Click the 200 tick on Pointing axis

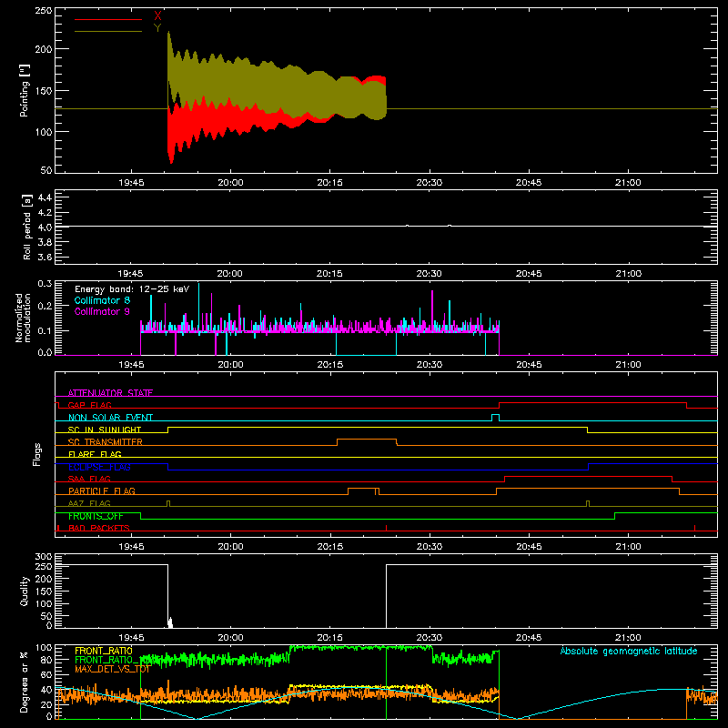pyautogui.click(x=44, y=49)
